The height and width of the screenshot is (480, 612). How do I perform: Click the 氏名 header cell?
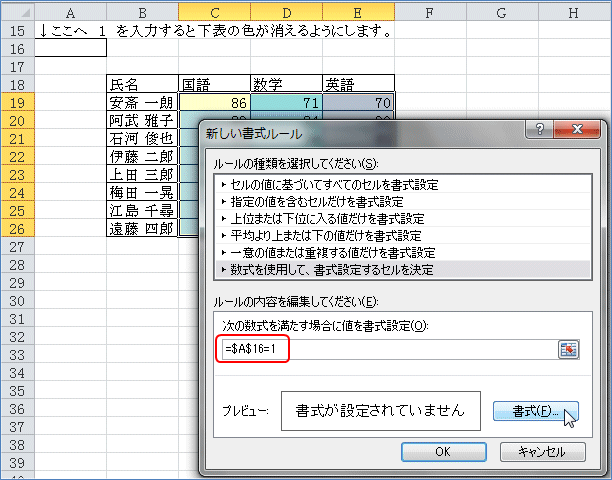point(142,84)
